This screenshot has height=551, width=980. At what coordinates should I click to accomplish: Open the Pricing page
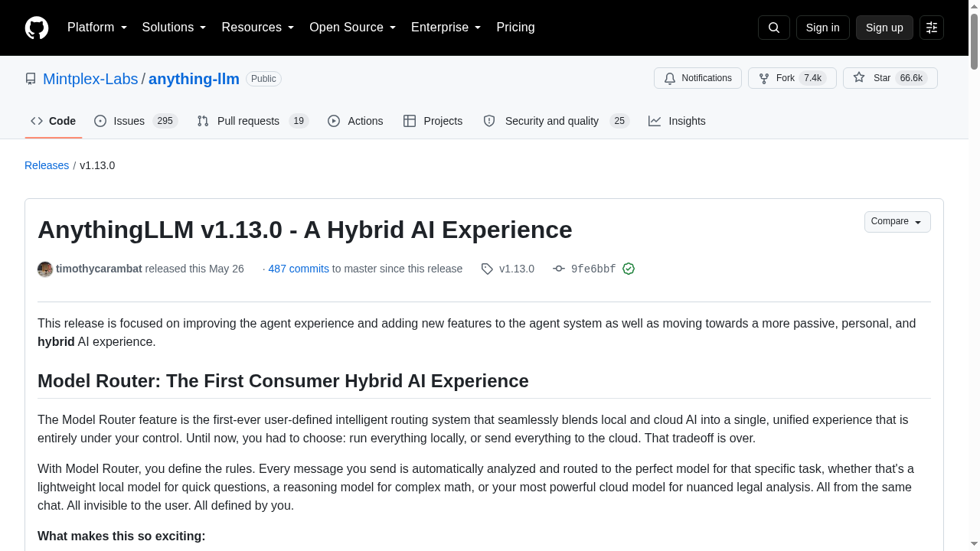pos(515,28)
